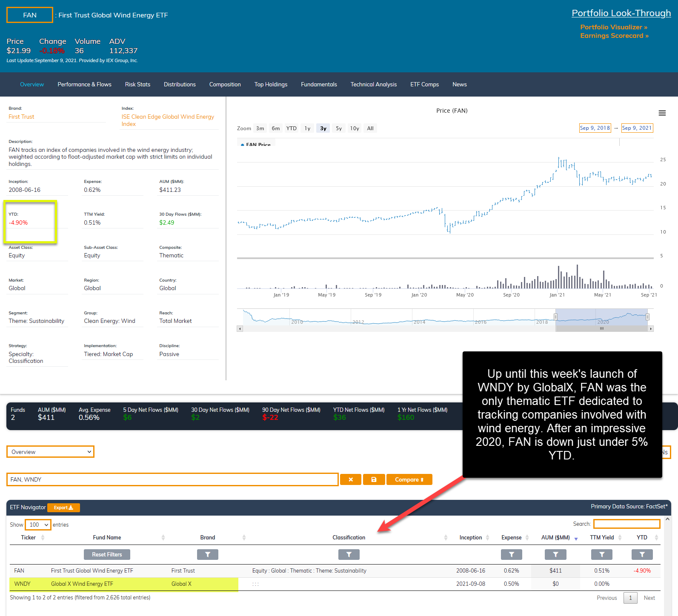Sort table by Ticker column arrows
The image size is (678, 616).
pyautogui.click(x=43, y=538)
